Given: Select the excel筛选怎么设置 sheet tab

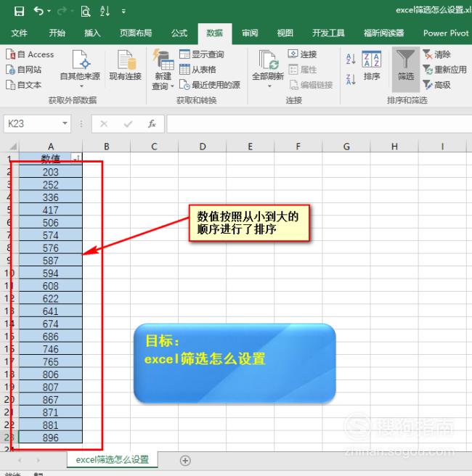Looking at the screenshot, I should click(113, 459).
